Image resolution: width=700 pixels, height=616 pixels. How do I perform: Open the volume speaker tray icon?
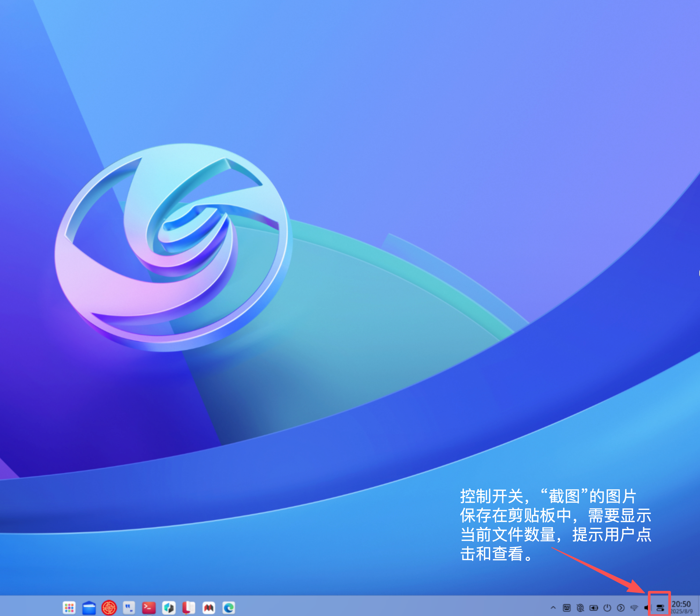tap(646, 607)
